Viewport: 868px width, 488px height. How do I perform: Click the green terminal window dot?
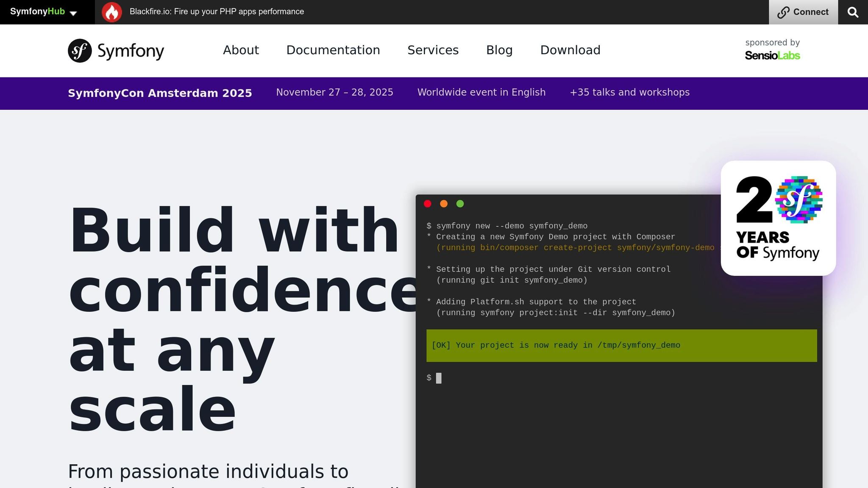(x=460, y=204)
